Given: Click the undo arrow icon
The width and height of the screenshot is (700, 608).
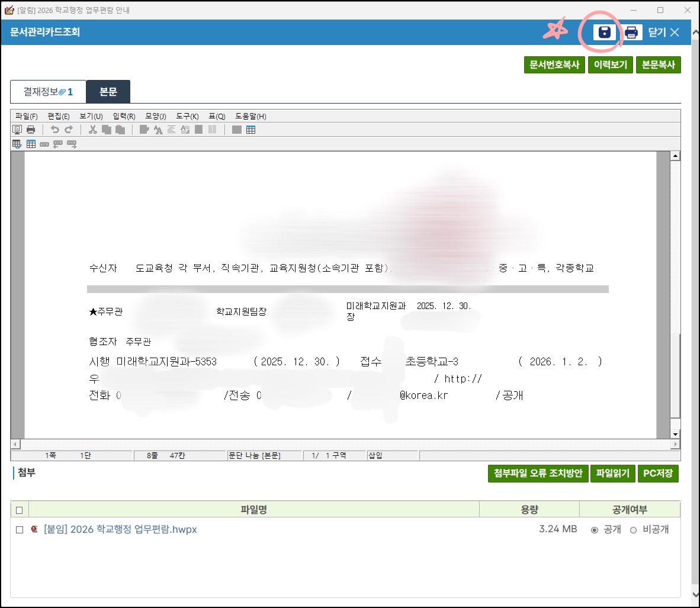Looking at the screenshot, I should coord(57,130).
